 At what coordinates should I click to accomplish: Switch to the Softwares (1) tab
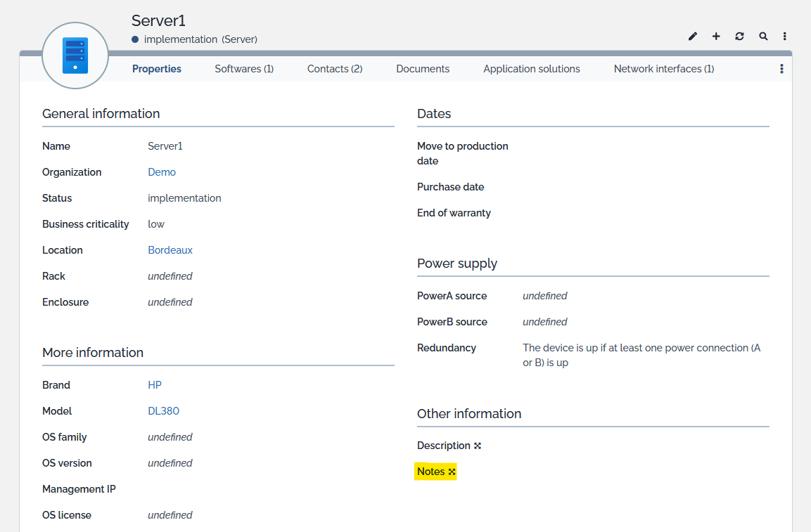[244, 69]
